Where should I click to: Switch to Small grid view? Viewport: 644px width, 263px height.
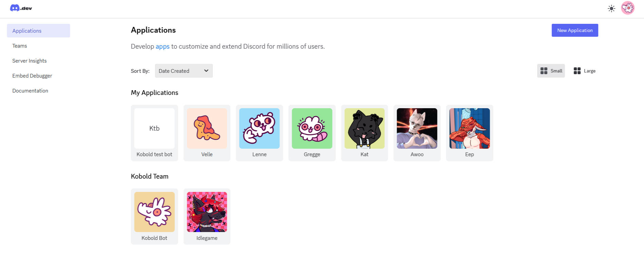[x=551, y=71]
